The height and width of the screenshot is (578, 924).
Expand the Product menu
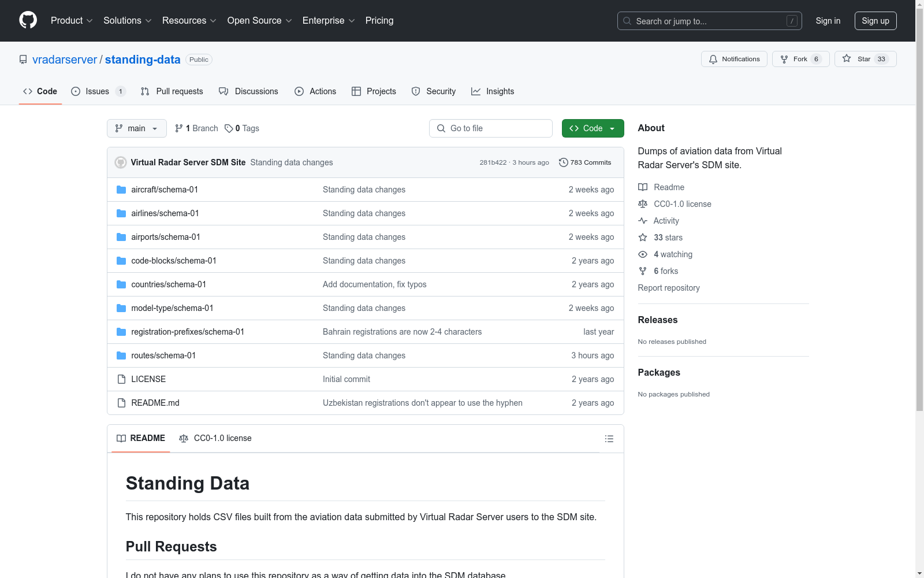tap(72, 20)
